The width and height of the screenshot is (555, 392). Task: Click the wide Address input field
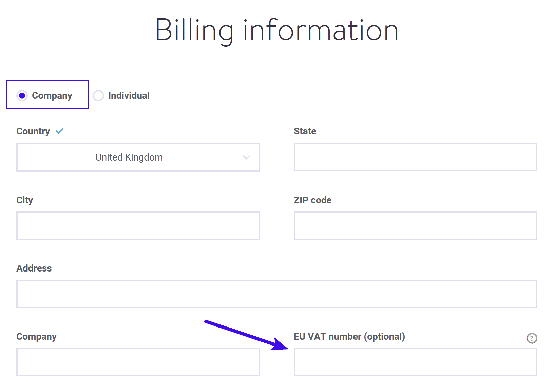click(x=277, y=294)
